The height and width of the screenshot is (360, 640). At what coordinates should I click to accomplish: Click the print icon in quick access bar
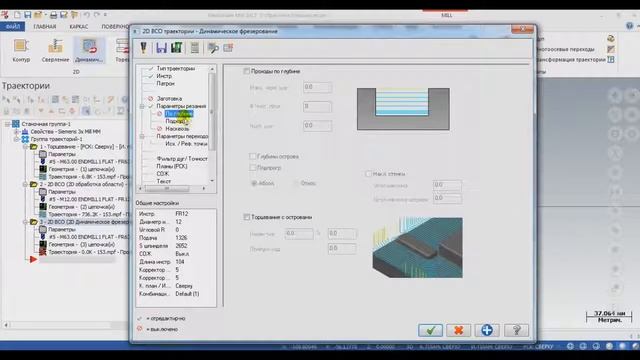coord(53,15)
